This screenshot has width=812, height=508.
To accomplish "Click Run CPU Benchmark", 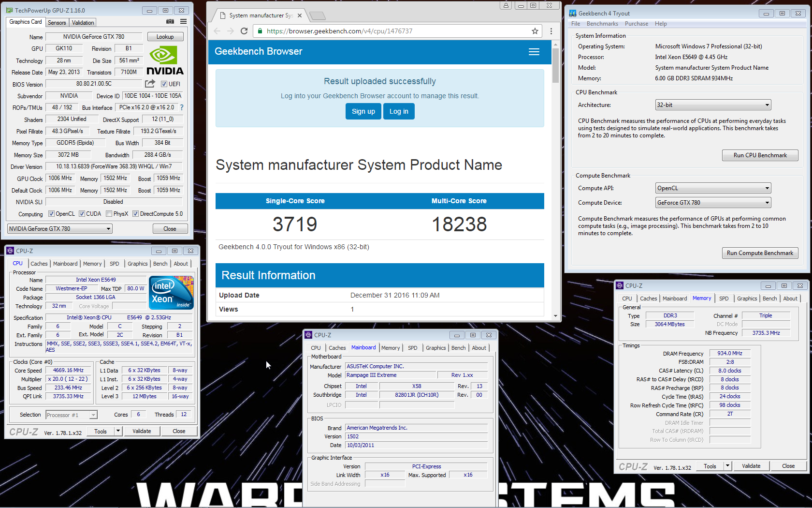I will click(760, 155).
